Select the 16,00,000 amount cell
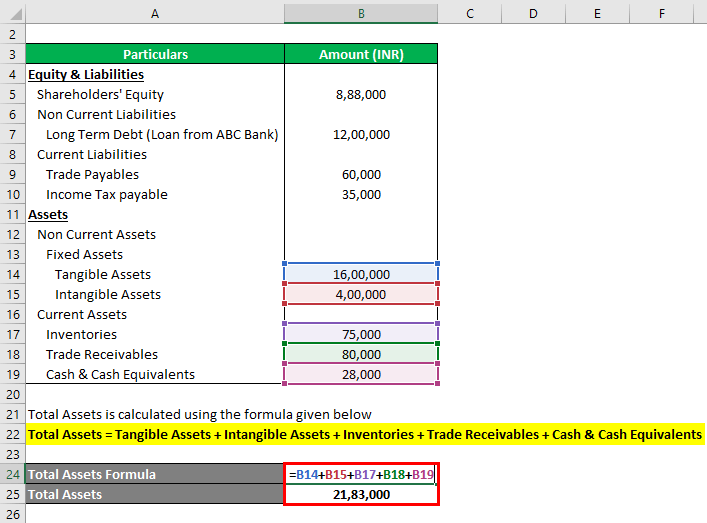707x523 pixels. pyautogui.click(x=361, y=274)
